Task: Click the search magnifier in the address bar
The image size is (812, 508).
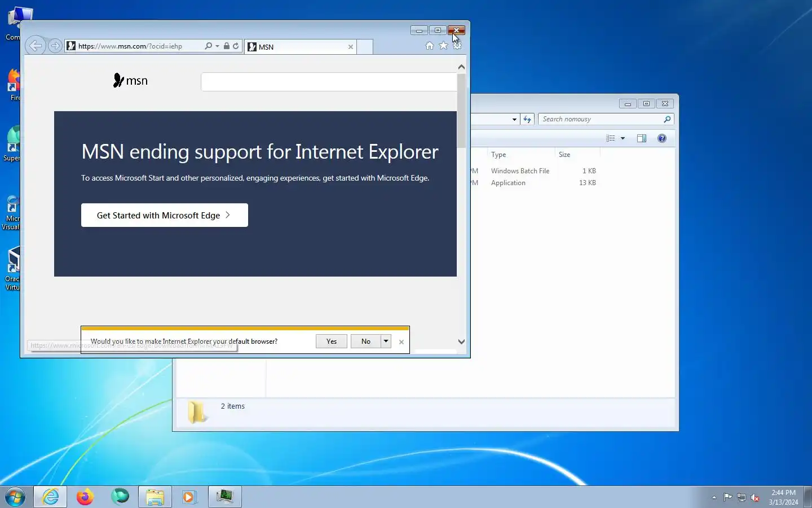Action: click(208, 46)
